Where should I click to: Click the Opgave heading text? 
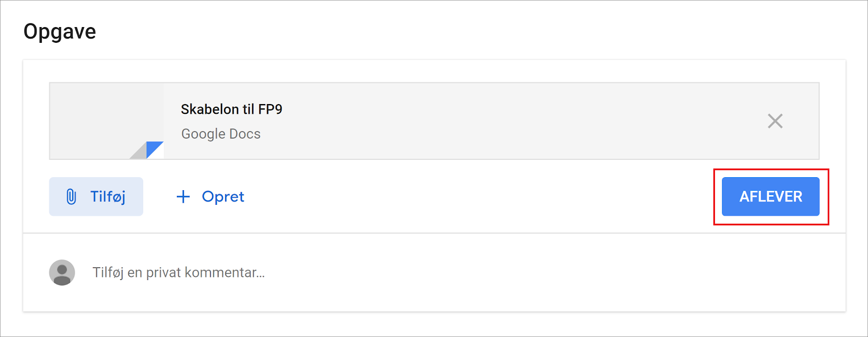coord(60,31)
